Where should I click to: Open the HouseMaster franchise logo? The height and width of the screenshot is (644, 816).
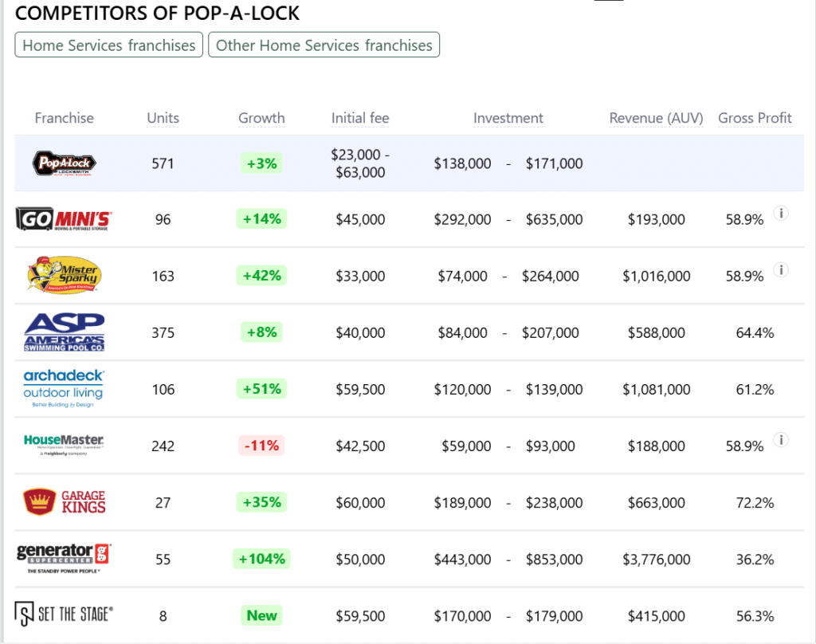(64, 445)
